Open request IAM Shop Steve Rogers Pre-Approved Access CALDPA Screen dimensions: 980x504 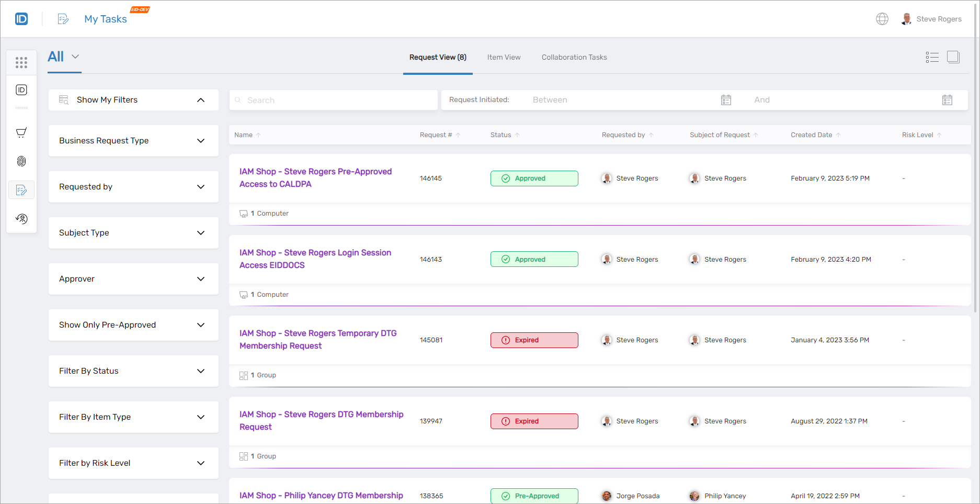(315, 177)
